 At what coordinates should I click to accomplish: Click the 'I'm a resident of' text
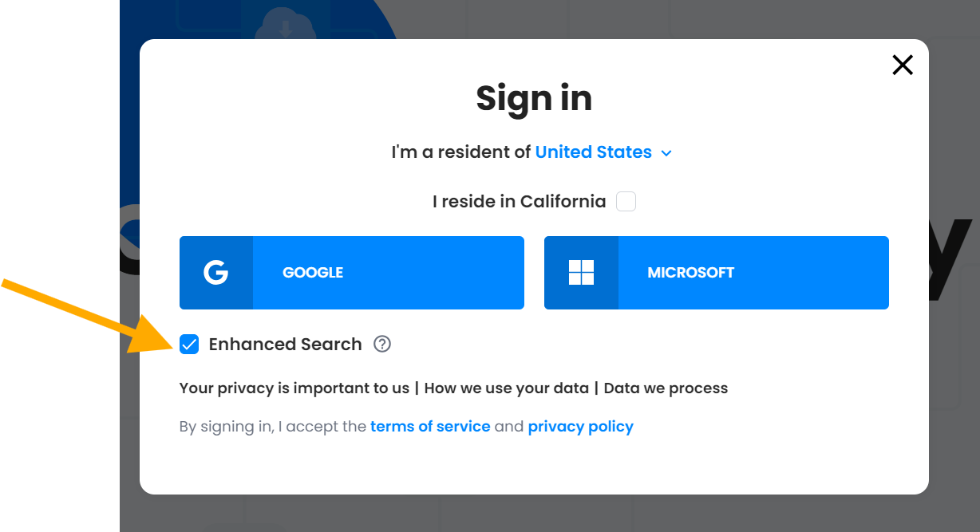click(460, 152)
